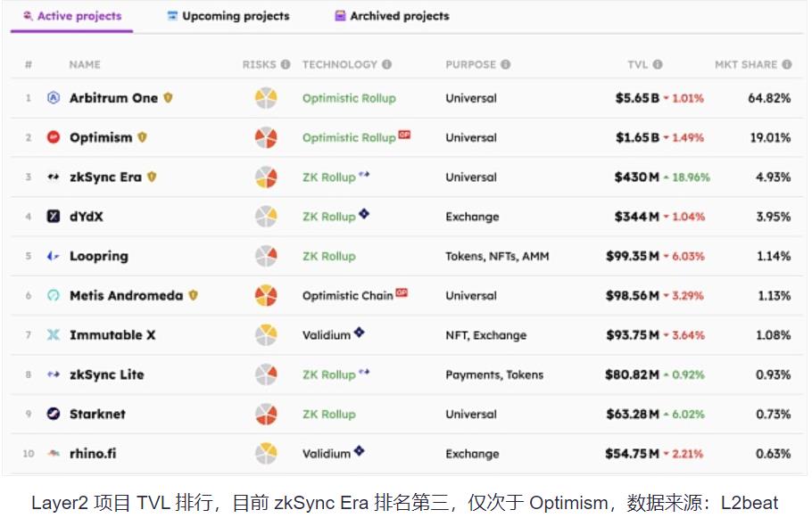
Task: Click the Optimistic Rollup label in Arbitrum One row
Action: pos(349,98)
